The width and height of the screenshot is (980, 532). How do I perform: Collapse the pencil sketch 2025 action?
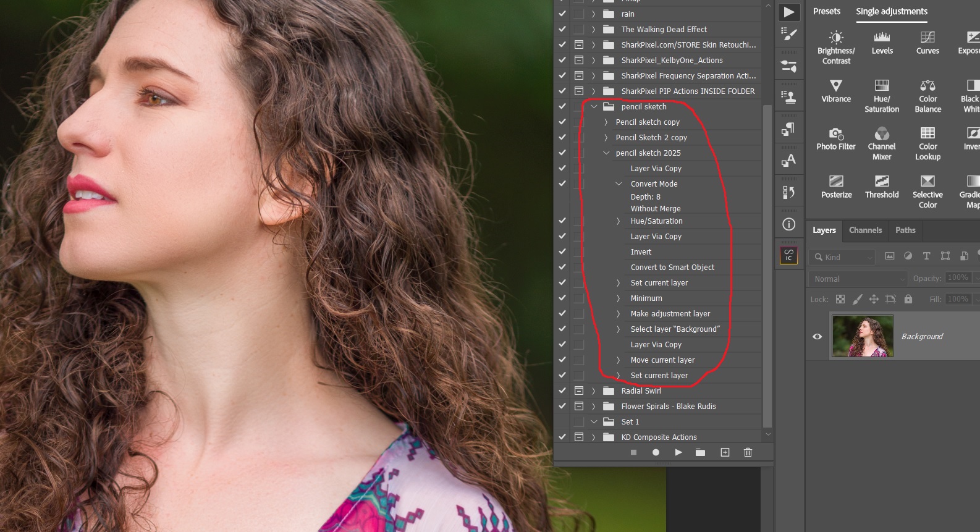tap(606, 153)
